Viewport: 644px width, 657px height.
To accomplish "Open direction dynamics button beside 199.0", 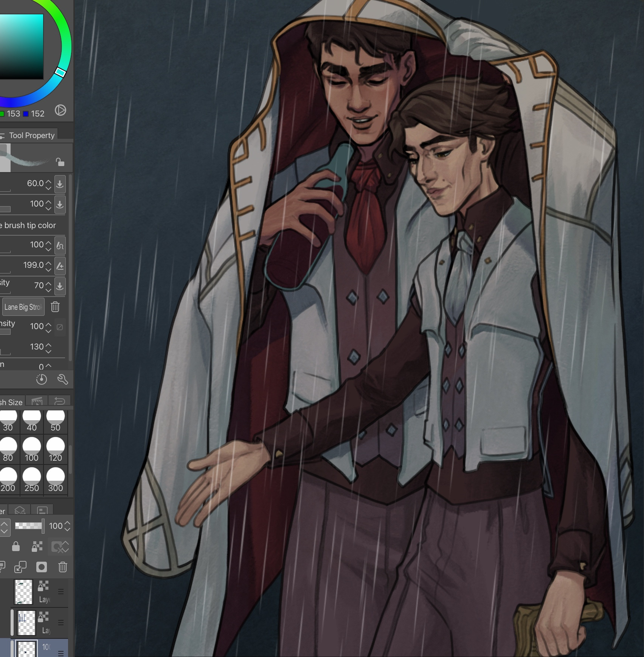I will [60, 266].
